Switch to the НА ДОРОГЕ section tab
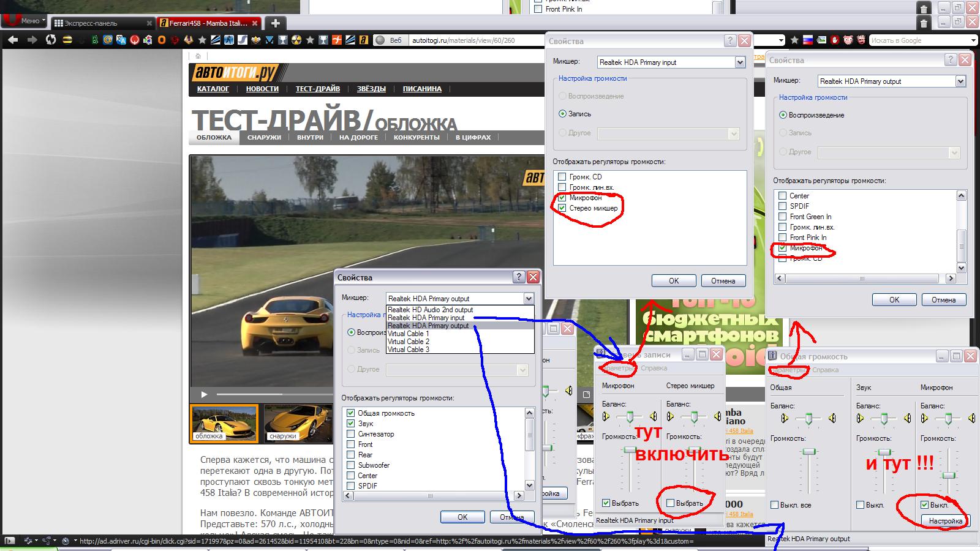Viewport: 980px width, 551px height. (x=359, y=137)
